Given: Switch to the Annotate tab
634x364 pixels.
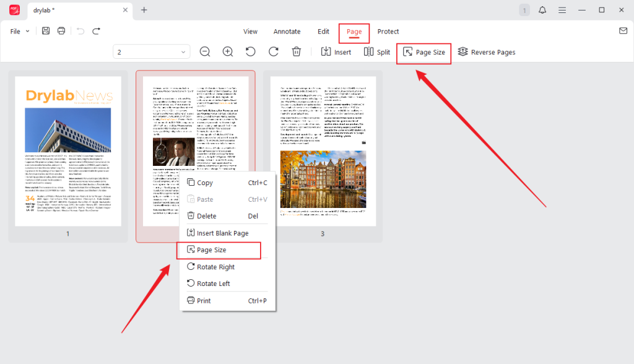Looking at the screenshot, I should 287,31.
